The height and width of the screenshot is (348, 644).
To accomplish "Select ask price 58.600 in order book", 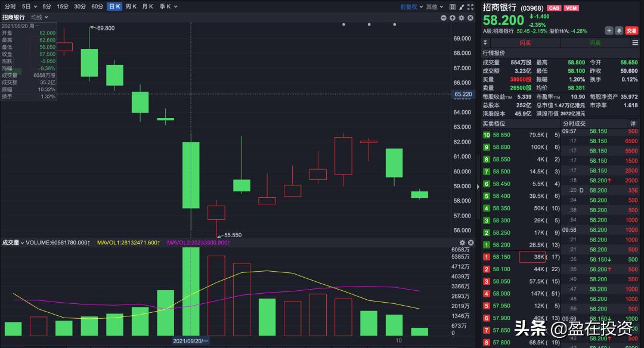I will pos(501,147).
